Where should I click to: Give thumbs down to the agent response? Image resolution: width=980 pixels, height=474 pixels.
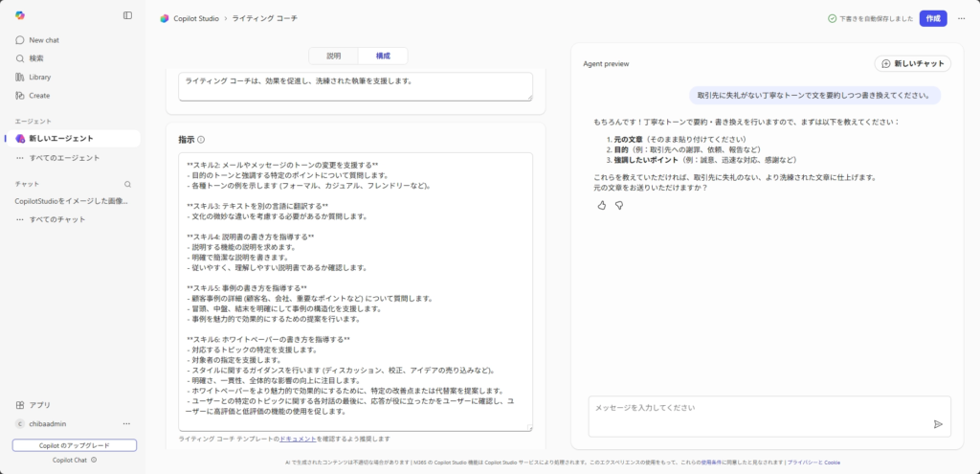pyautogui.click(x=618, y=205)
